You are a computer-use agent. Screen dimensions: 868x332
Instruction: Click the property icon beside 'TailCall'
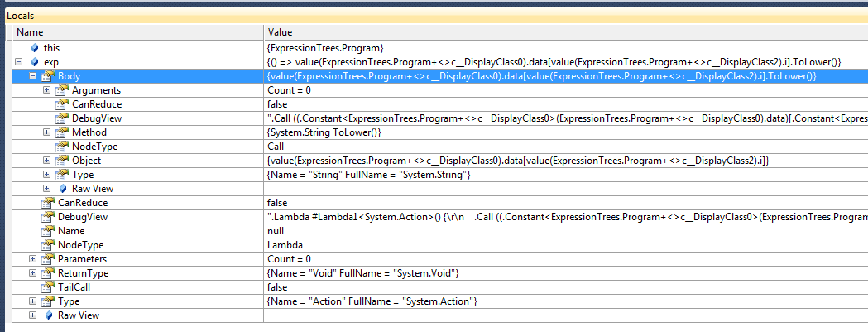tap(49, 286)
